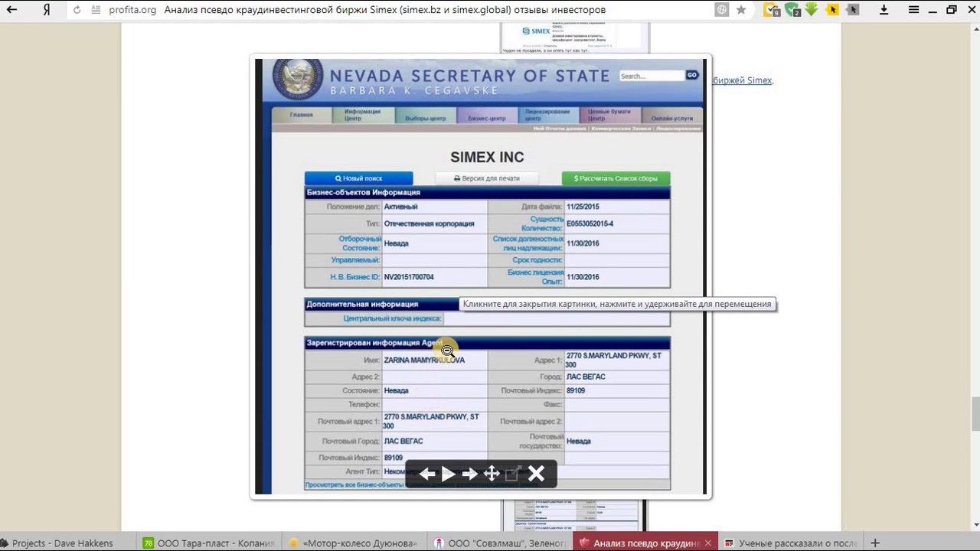Expand image to full size
The width and height of the screenshot is (980, 551).
513,474
